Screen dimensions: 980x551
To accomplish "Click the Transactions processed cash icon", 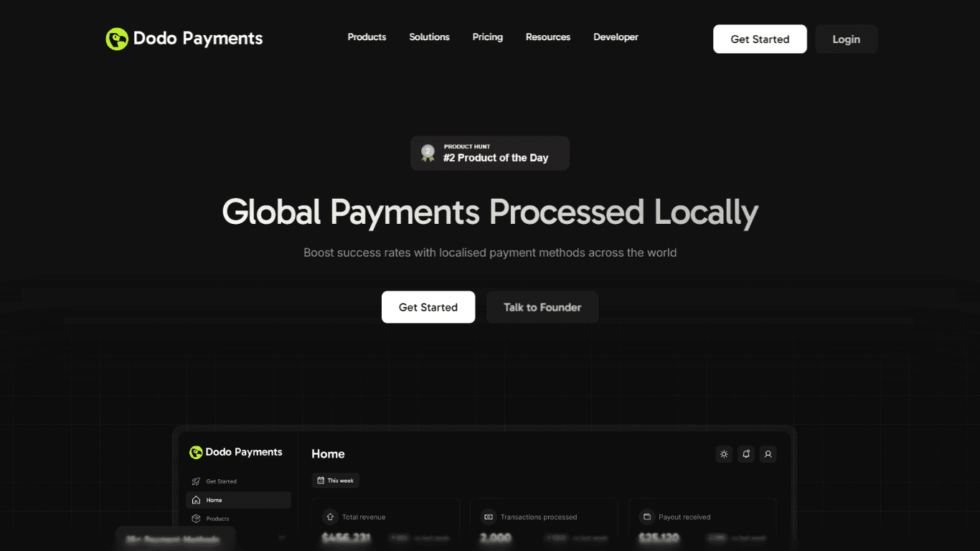I will [489, 517].
